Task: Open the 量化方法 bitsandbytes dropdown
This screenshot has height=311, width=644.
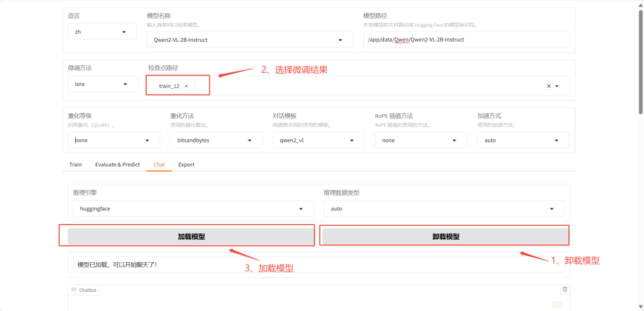Action: [x=216, y=141]
